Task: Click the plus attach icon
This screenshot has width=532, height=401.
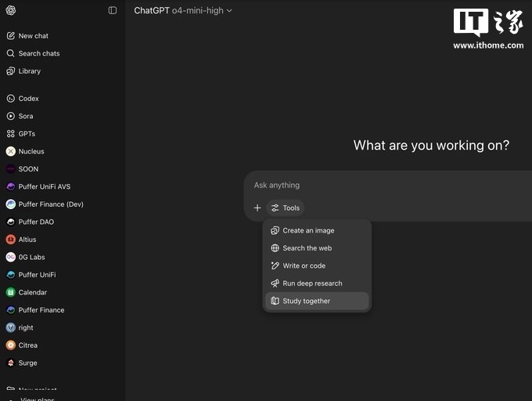Action: click(257, 208)
